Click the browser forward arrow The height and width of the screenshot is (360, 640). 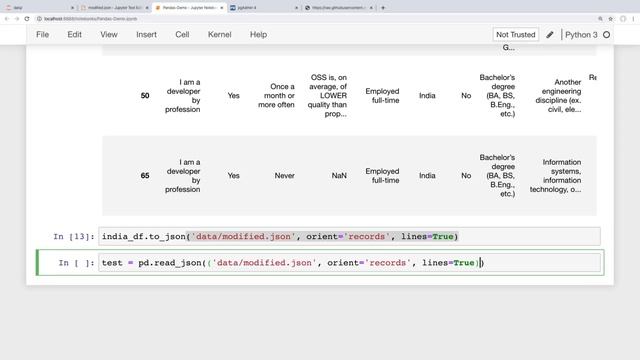17,19
